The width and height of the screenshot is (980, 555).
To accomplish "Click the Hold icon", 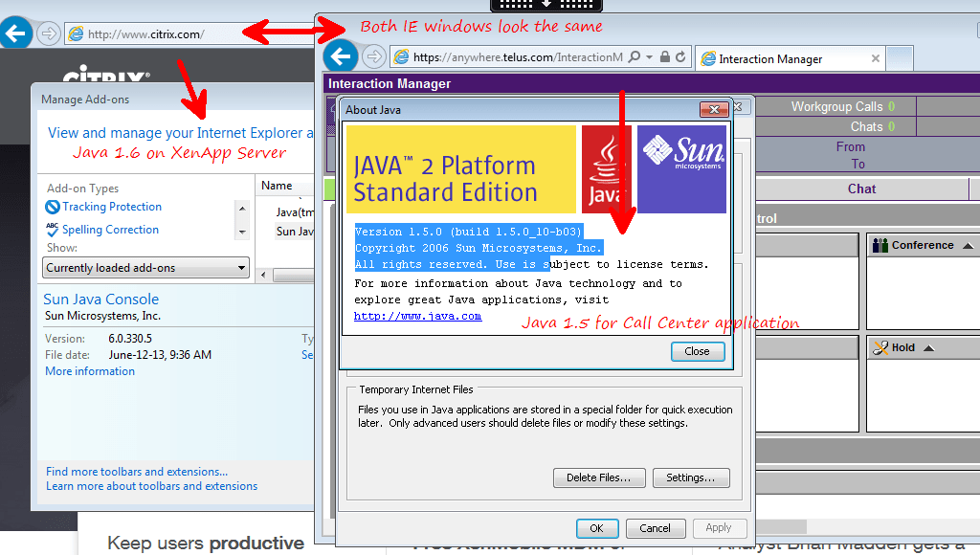I will point(880,347).
